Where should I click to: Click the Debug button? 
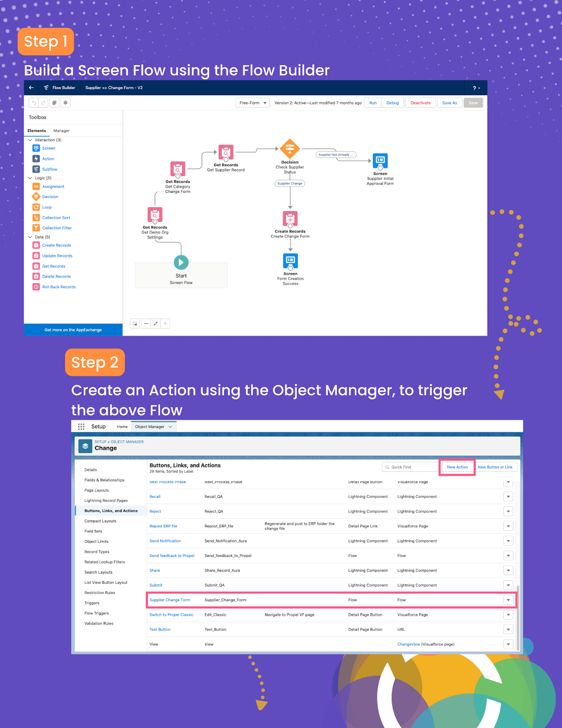392,103
